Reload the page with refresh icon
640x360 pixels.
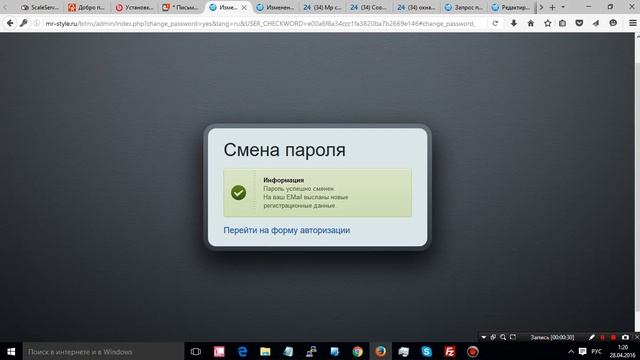495,23
